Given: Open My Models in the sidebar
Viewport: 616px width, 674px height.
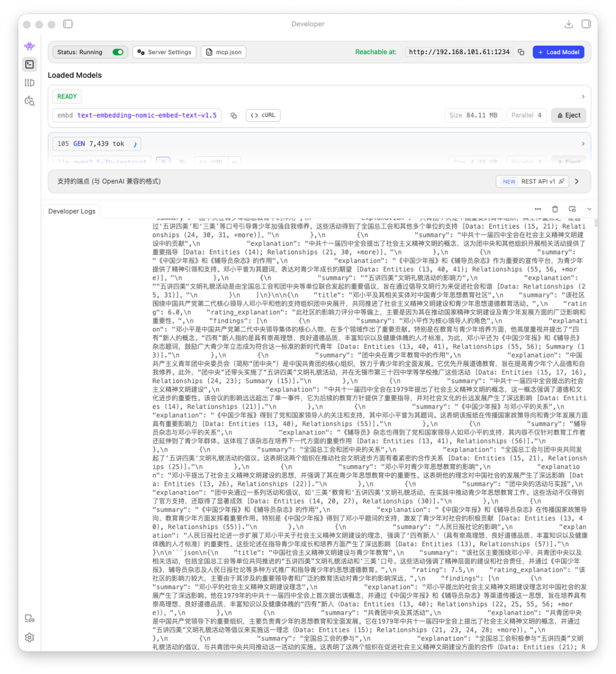Looking at the screenshot, I should [30, 83].
